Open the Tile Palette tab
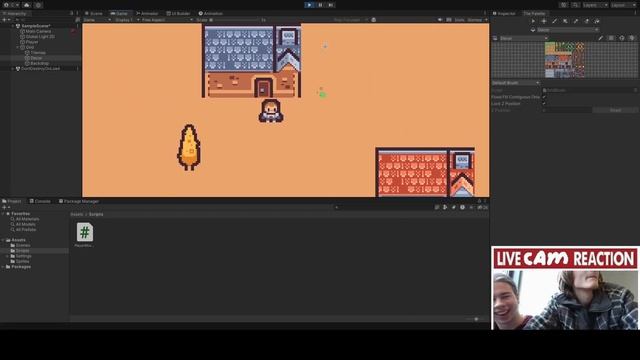Viewport: 640px width, 360px height. tap(534, 13)
